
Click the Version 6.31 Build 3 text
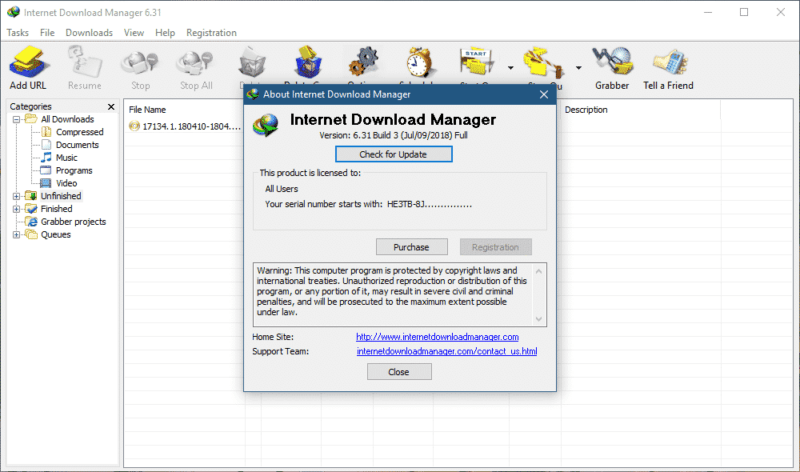(x=393, y=135)
